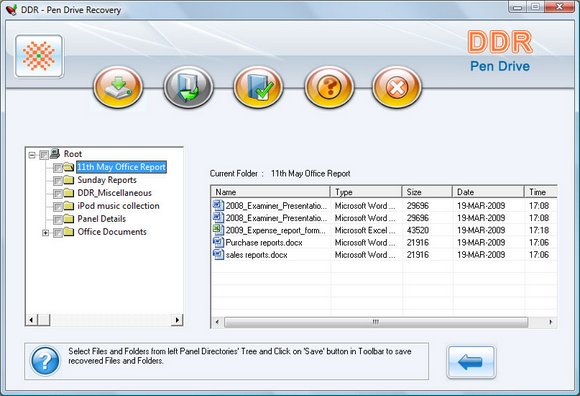Toggle the Root node checkbox
Screen dimensions: 580x396
coord(44,155)
